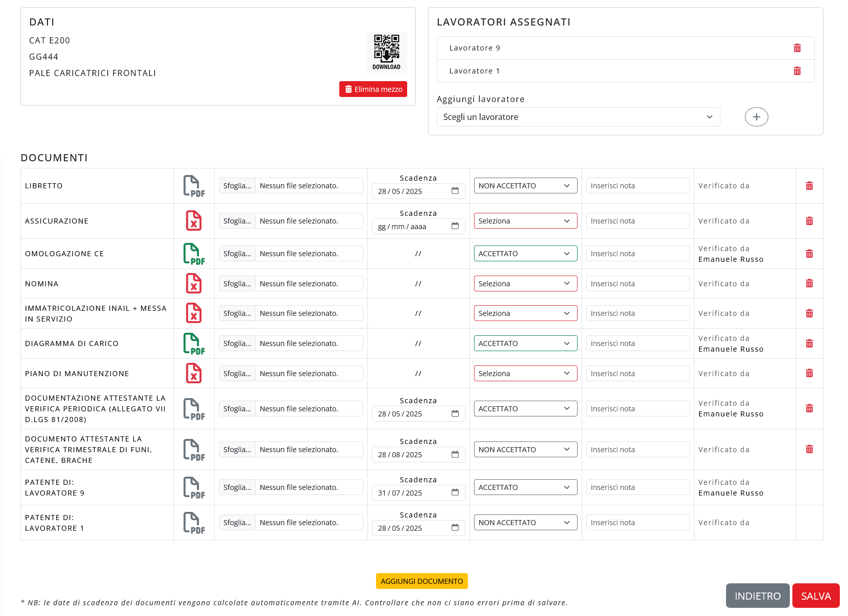Image resolution: width=848 pixels, height=616 pixels.
Task: Click the missing file icon for Assicurazione
Action: [194, 221]
